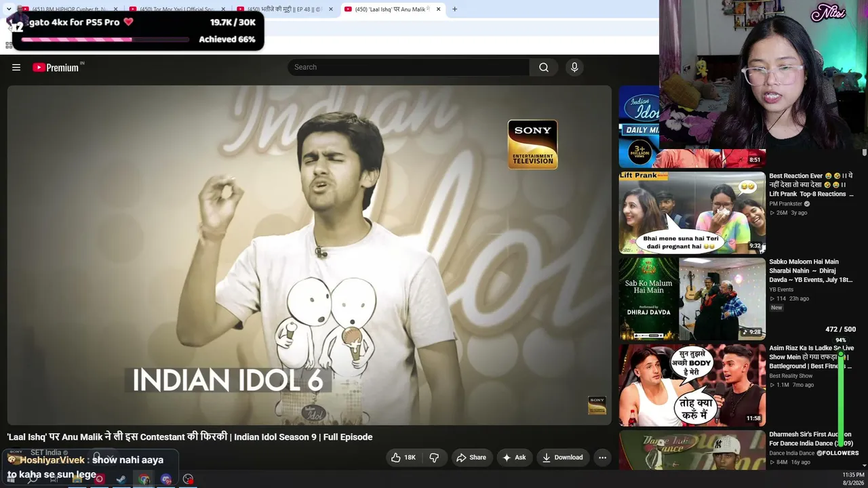Open 'Best Reaction Ever' video title
Image resolution: width=868 pixels, height=488 pixels.
[812, 185]
